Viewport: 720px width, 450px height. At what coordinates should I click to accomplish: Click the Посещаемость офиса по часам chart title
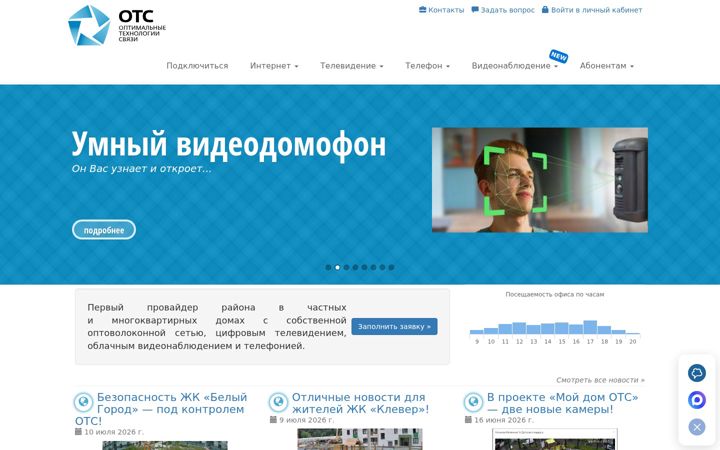coord(555,294)
